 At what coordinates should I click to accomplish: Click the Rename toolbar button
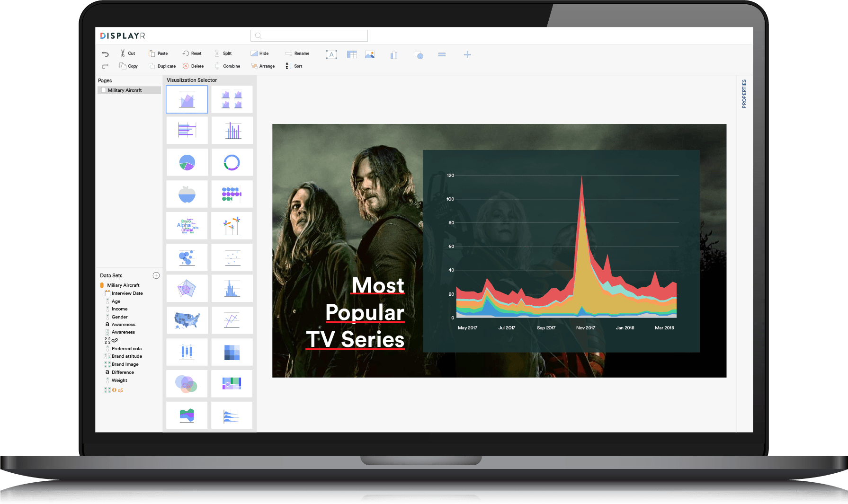tap(297, 53)
